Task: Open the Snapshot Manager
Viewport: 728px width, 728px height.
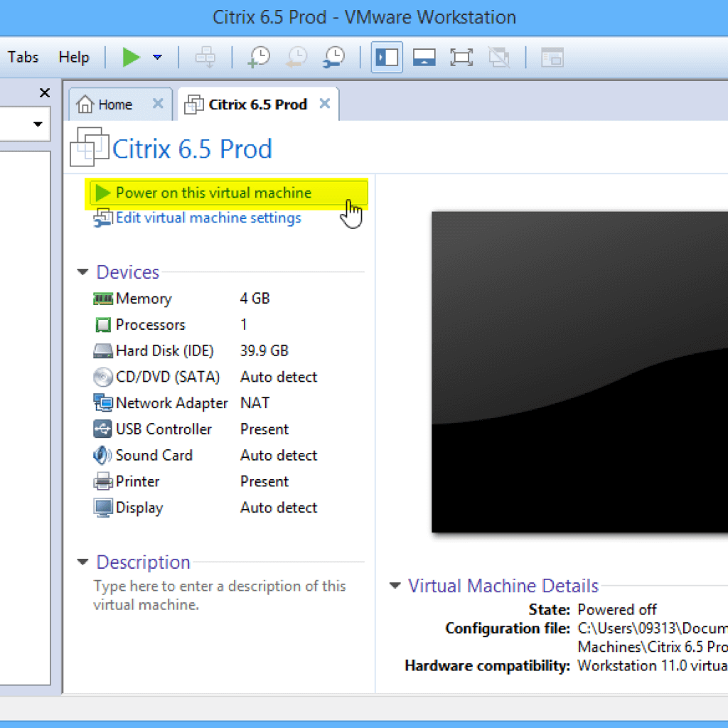Action: coord(334,57)
